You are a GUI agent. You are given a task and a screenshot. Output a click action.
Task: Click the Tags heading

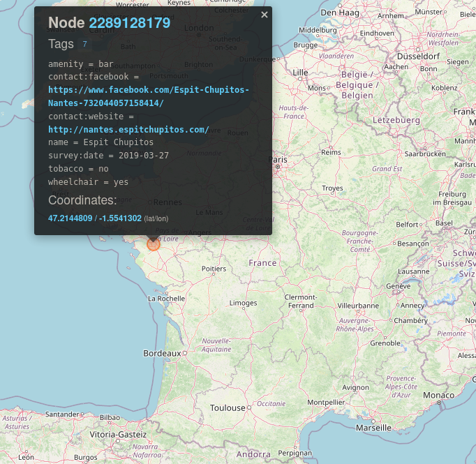61,44
